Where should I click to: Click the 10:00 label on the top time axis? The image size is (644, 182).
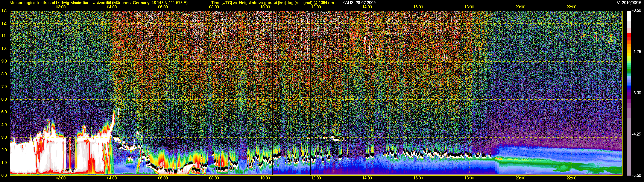pyautogui.click(x=265, y=7)
